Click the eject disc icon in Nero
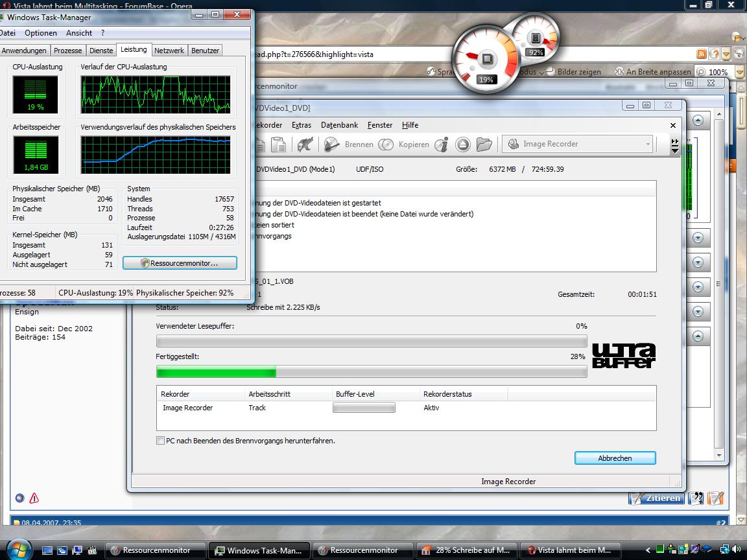The height and width of the screenshot is (560, 747). tap(462, 145)
